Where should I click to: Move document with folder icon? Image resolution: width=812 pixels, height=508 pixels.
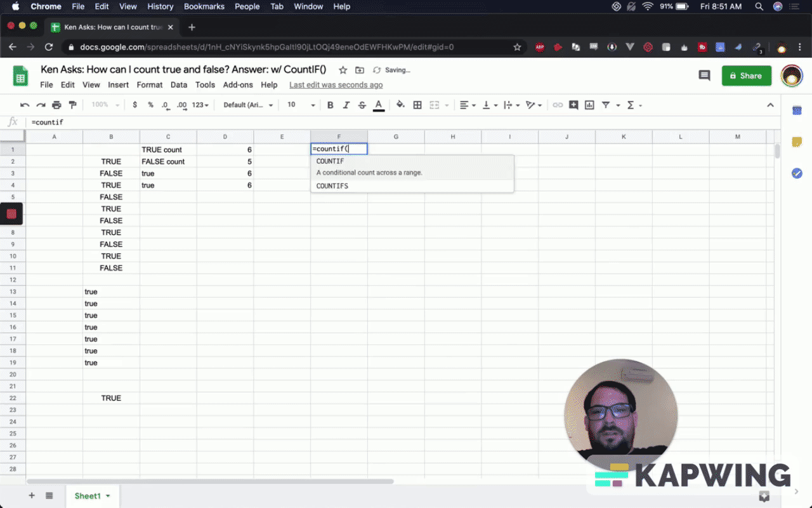360,70
